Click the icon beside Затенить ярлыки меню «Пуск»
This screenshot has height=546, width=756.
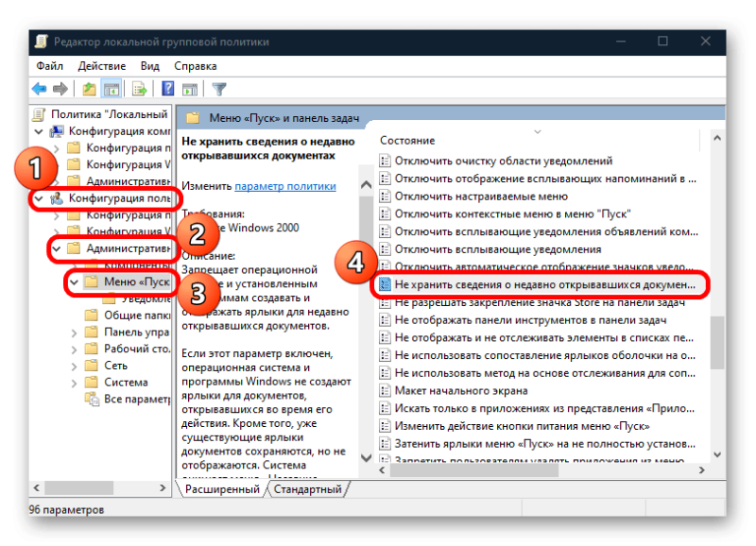[385, 443]
